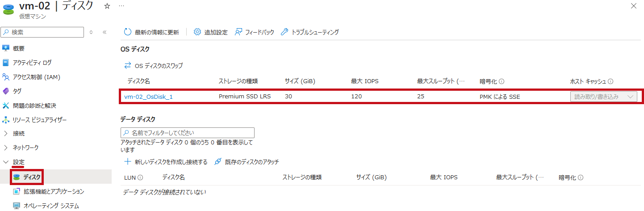Open the 読み取り/書き込み host cache dropdown
Viewport: 644px width, 211px height.
tap(603, 97)
